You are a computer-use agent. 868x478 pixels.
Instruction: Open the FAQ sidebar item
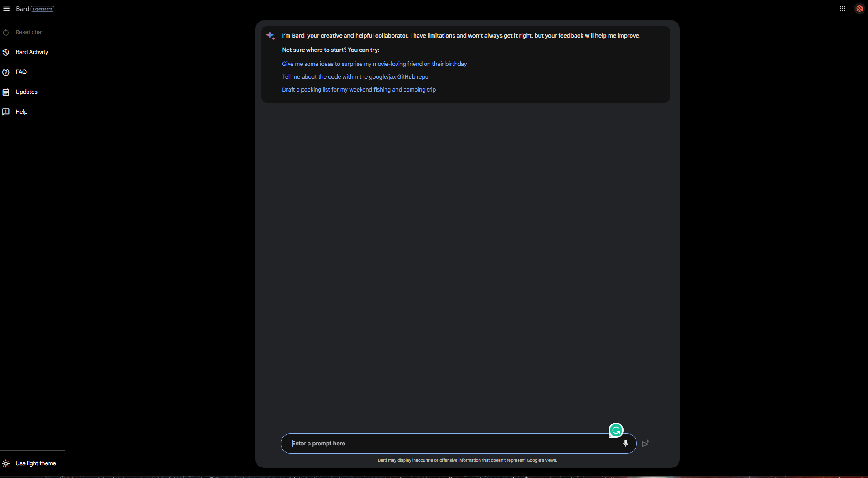point(21,72)
